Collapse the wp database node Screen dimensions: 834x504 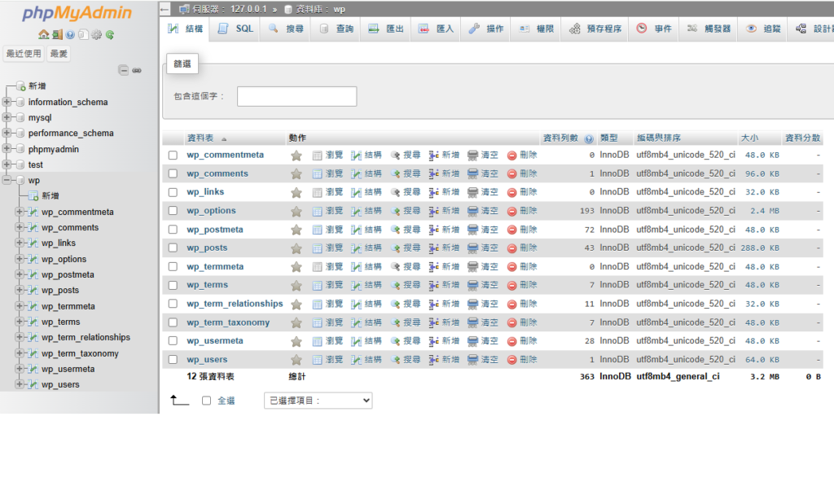click(7, 180)
